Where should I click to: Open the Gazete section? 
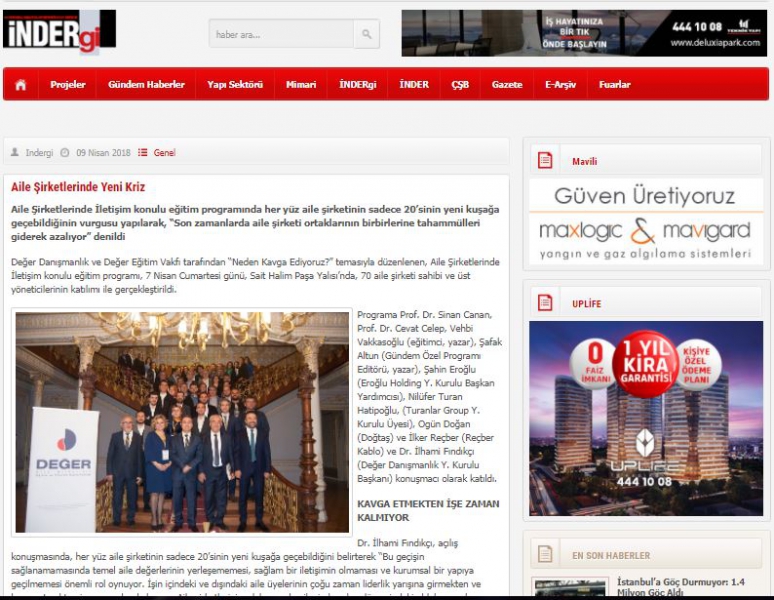click(507, 85)
